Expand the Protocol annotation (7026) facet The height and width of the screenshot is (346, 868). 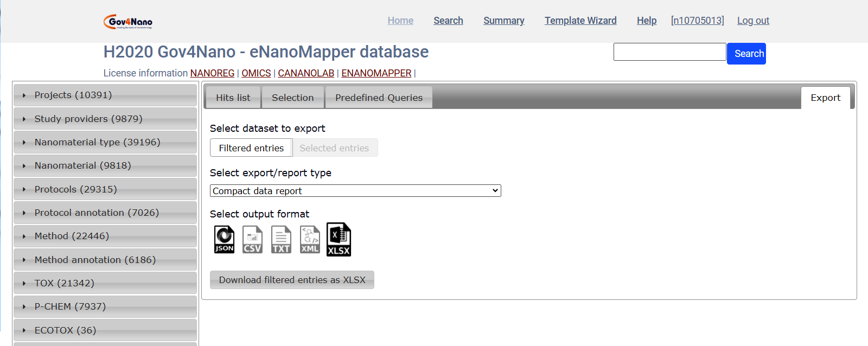(x=105, y=213)
